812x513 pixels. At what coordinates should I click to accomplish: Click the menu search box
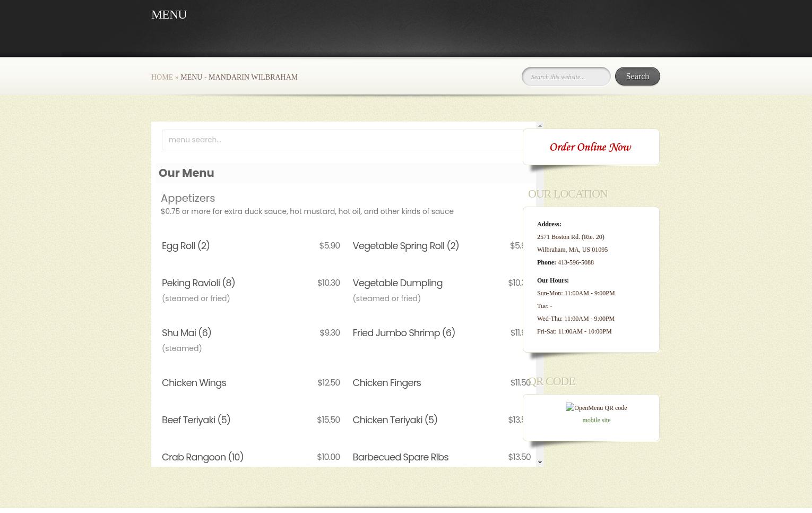tap(342, 140)
